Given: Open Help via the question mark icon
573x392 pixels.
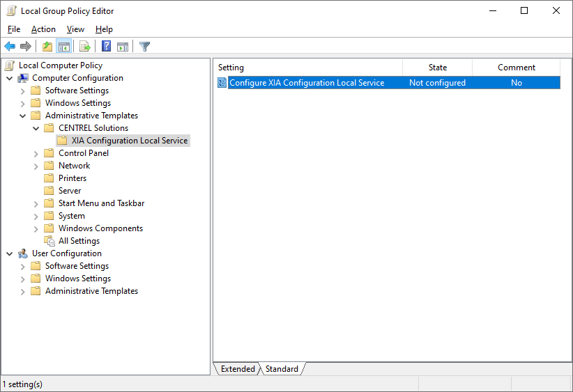Looking at the screenshot, I should (x=107, y=47).
